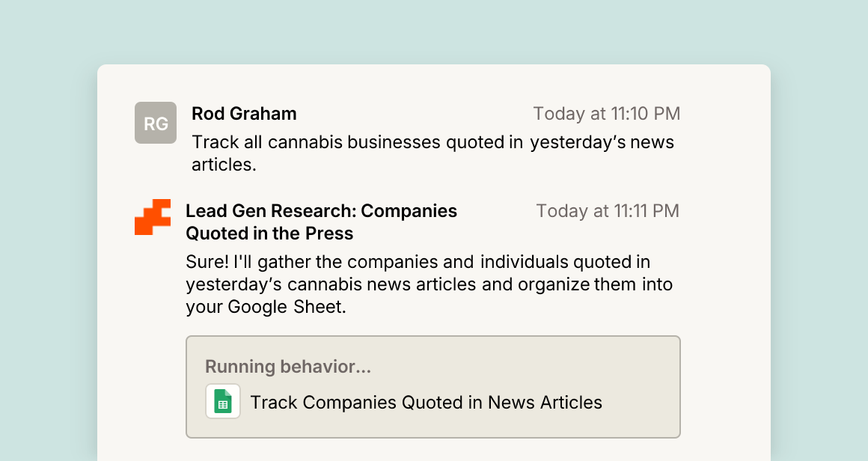
Task: Click the Rod Graham sender name
Action: point(244,114)
